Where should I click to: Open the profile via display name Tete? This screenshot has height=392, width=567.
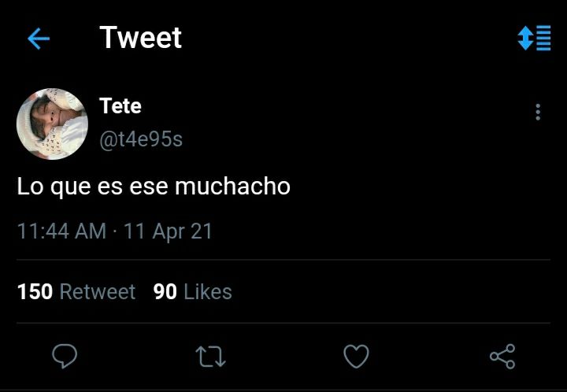[x=120, y=105]
